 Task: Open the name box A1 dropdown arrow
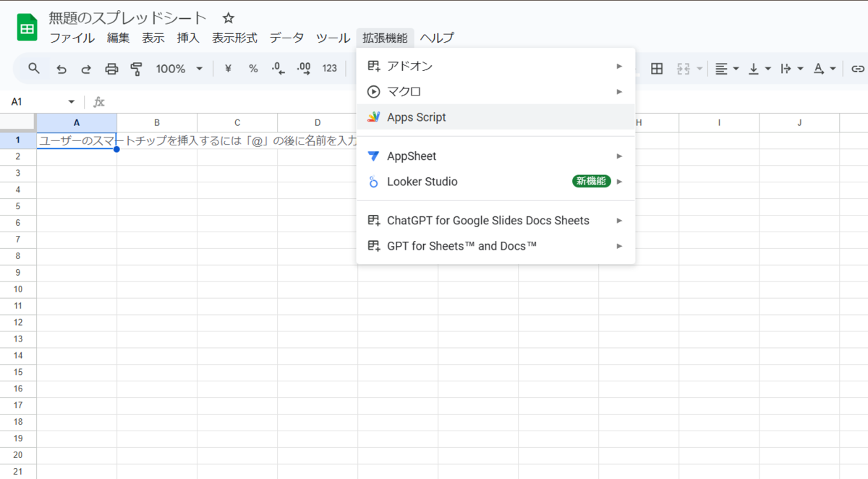point(71,102)
